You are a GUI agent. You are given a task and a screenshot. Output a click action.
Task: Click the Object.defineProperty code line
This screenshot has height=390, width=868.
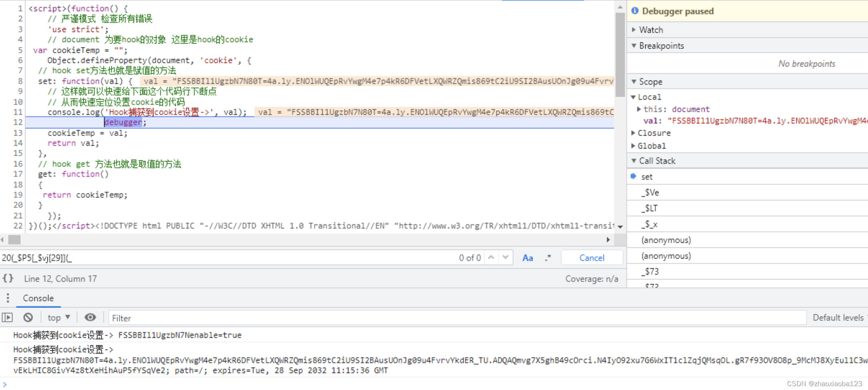[150, 61]
